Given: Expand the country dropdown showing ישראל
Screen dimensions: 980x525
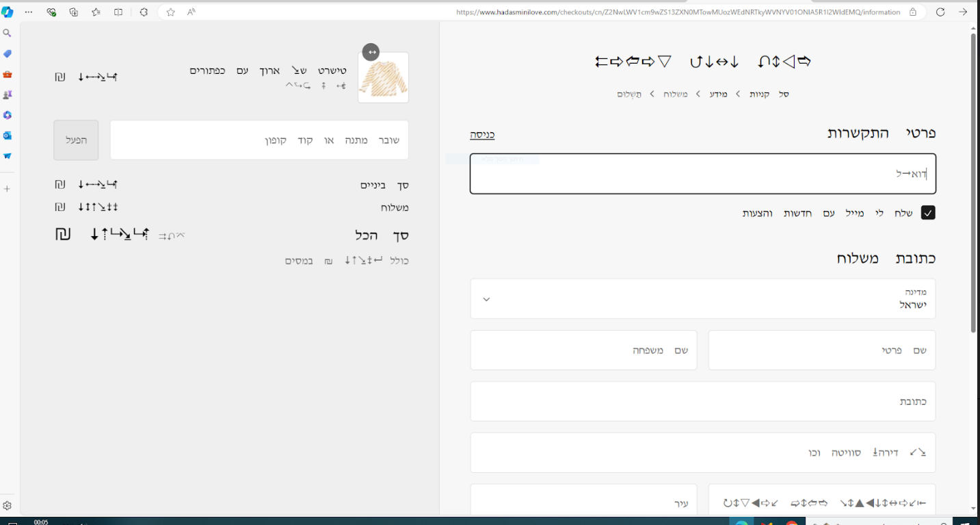Looking at the screenshot, I should point(703,298).
